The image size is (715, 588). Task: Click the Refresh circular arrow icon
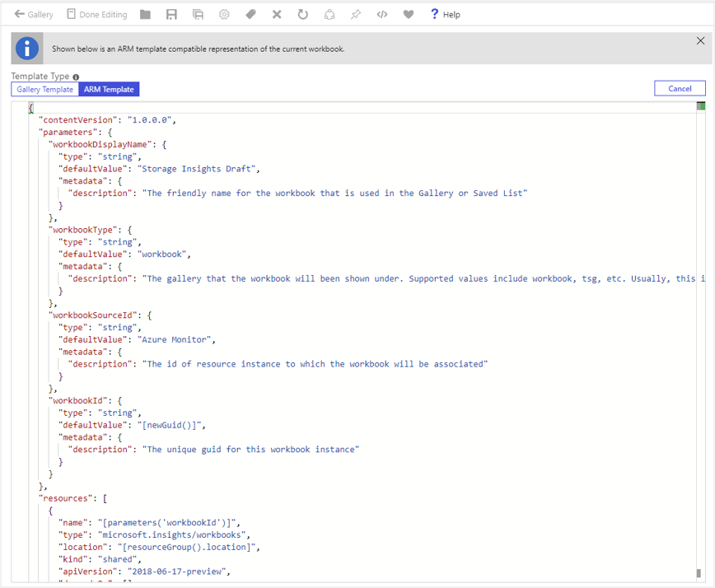point(303,15)
